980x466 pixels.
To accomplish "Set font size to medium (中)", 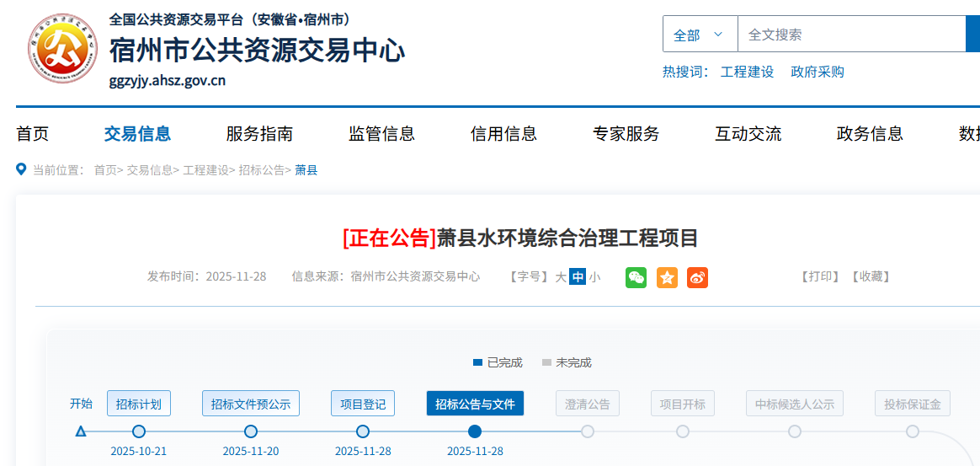I will [577, 276].
